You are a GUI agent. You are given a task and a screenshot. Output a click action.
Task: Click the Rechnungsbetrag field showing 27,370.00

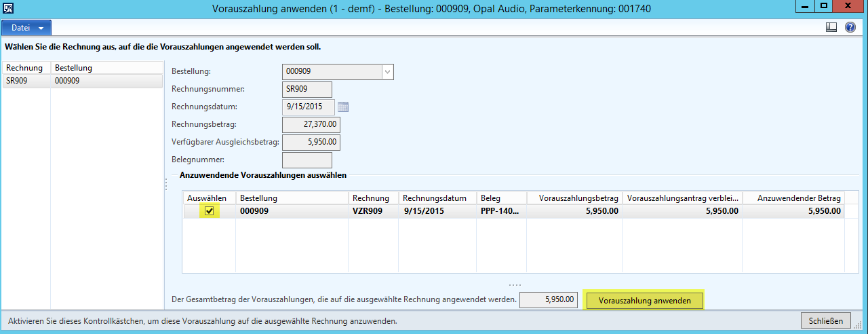pyautogui.click(x=311, y=125)
